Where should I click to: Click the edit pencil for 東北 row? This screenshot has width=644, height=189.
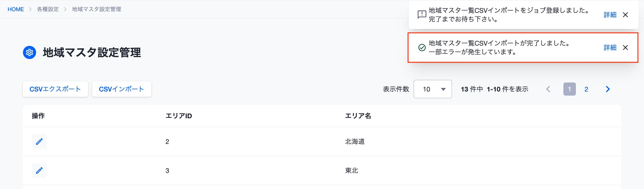39,170
